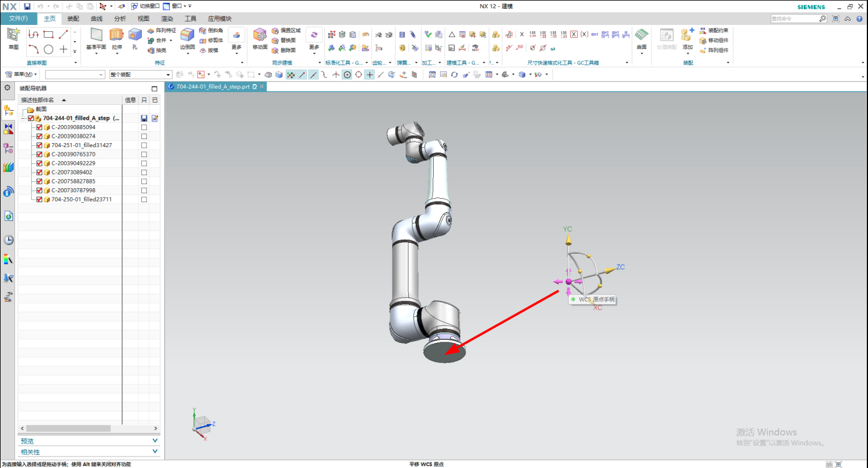Viewport: 868px width, 468px height.
Task: Switch to the 渲染 ribbon tab
Action: (x=167, y=19)
